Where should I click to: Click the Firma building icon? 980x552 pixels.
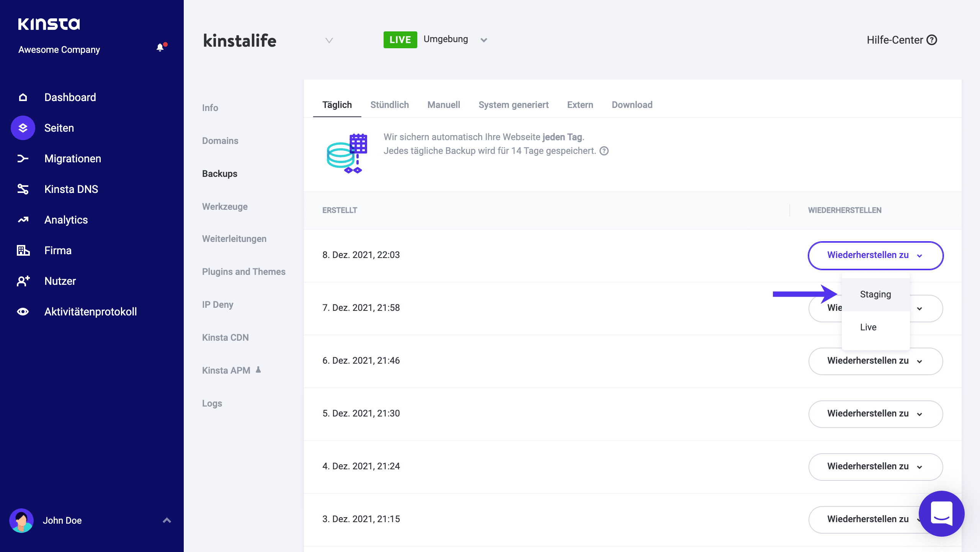pyautogui.click(x=23, y=250)
